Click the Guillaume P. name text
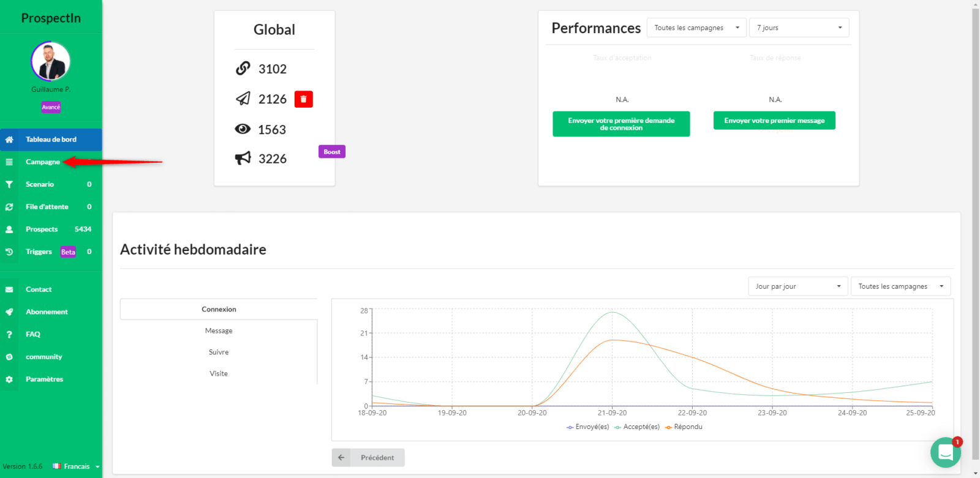Image resolution: width=980 pixels, height=478 pixels. tap(51, 89)
